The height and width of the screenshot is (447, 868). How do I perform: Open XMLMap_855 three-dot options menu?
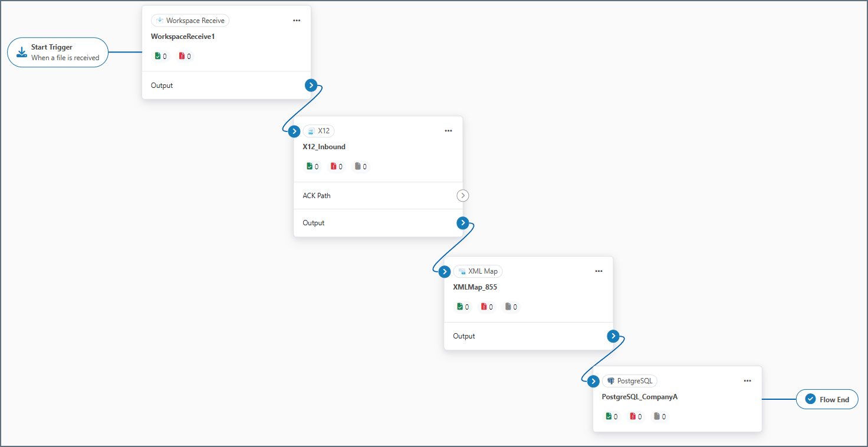[599, 271]
